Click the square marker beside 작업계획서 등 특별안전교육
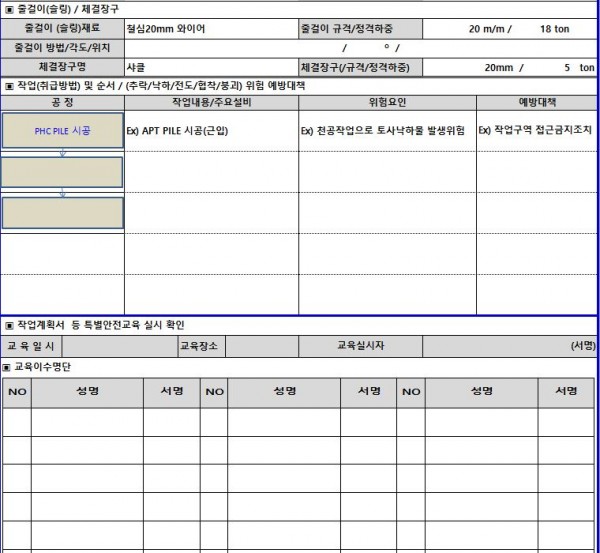 (10, 326)
